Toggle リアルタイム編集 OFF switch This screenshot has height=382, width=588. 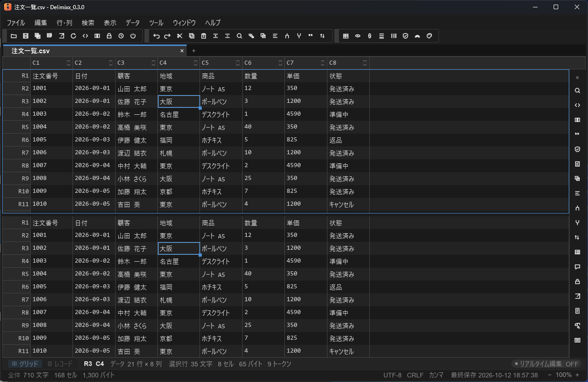546,364
